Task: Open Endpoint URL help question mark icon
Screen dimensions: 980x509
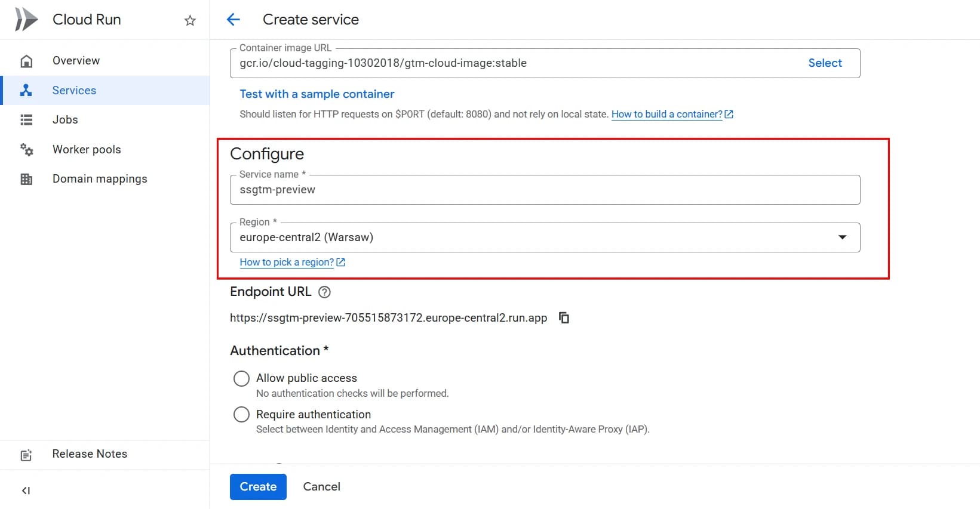Action: pyautogui.click(x=324, y=292)
